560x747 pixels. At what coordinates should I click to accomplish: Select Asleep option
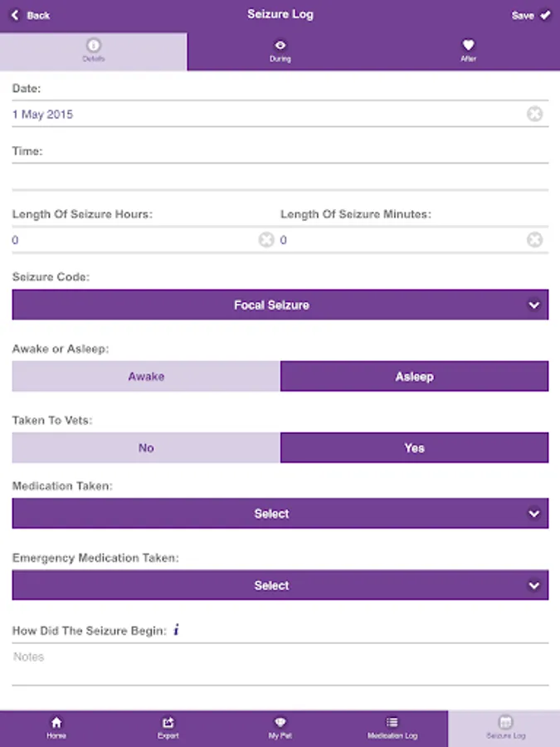pos(414,376)
